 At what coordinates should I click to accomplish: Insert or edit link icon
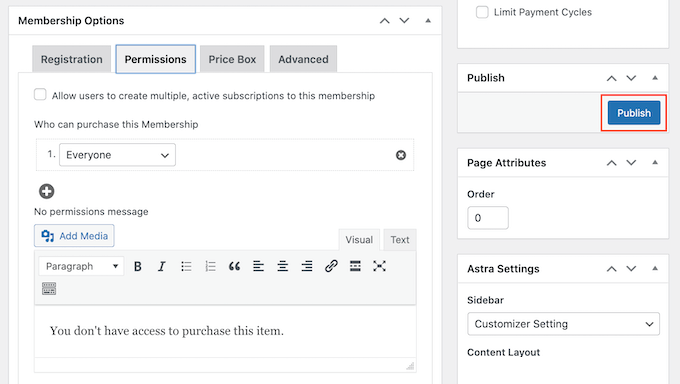click(331, 266)
